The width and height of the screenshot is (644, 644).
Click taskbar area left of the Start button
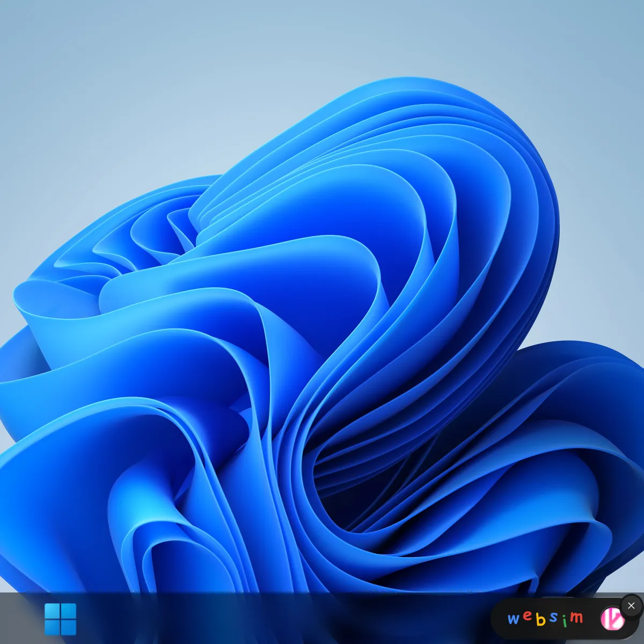21,619
